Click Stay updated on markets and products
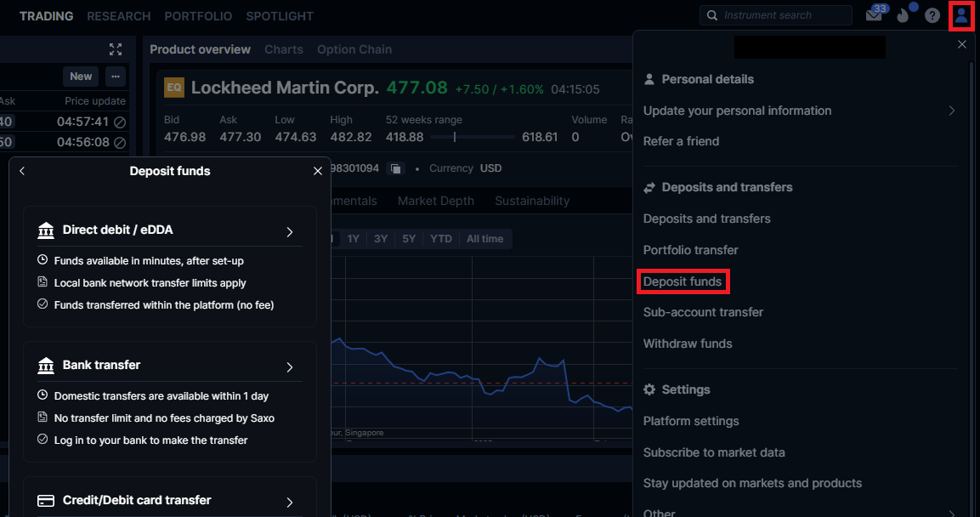 click(752, 483)
